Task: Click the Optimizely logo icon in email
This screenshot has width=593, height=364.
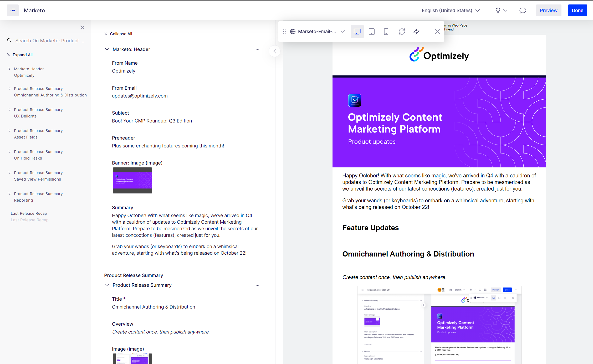Action: (416, 55)
